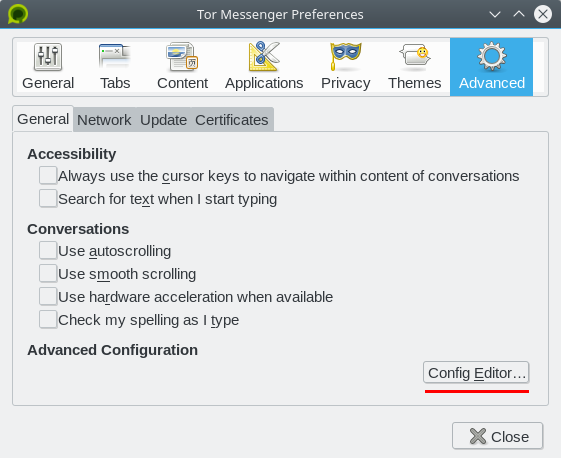561x458 pixels.
Task: Enable cursor keys navigation in conversations
Action: click(48, 175)
